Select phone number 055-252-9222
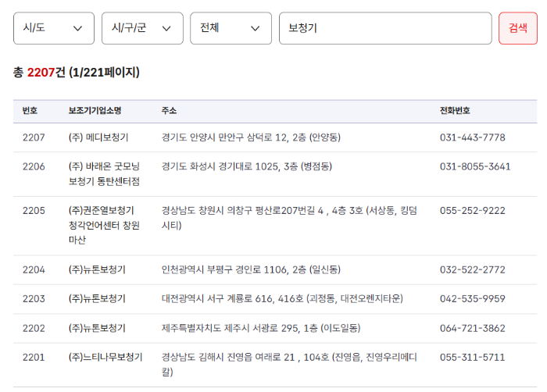Viewport: 547px width, 392px height. coord(472,211)
